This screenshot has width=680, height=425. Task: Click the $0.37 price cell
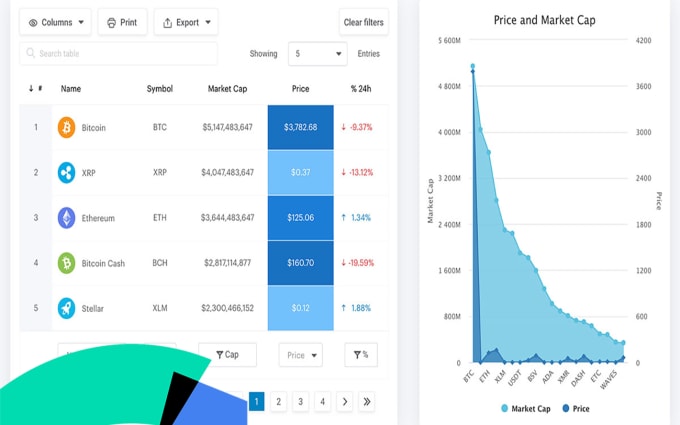(301, 172)
